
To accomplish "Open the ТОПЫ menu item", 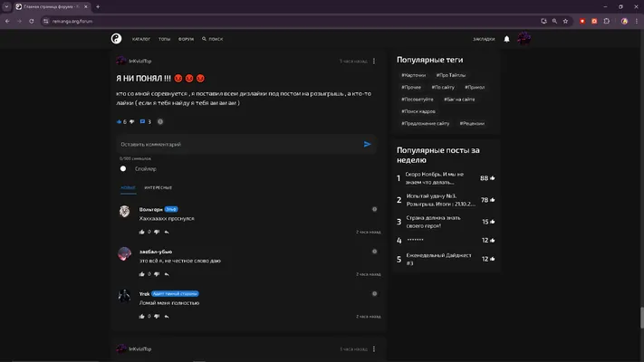I will (164, 39).
